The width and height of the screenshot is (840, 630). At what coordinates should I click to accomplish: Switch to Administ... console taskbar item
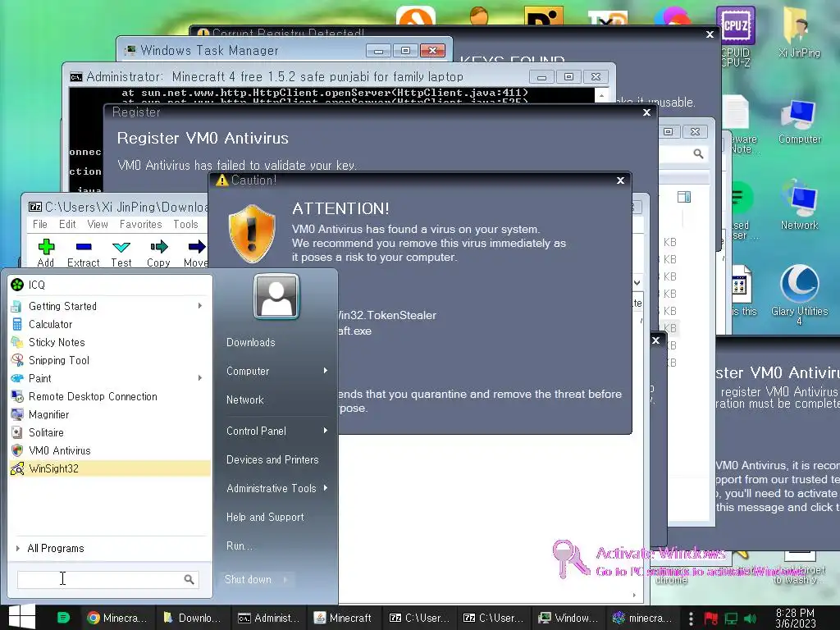[x=268, y=619]
